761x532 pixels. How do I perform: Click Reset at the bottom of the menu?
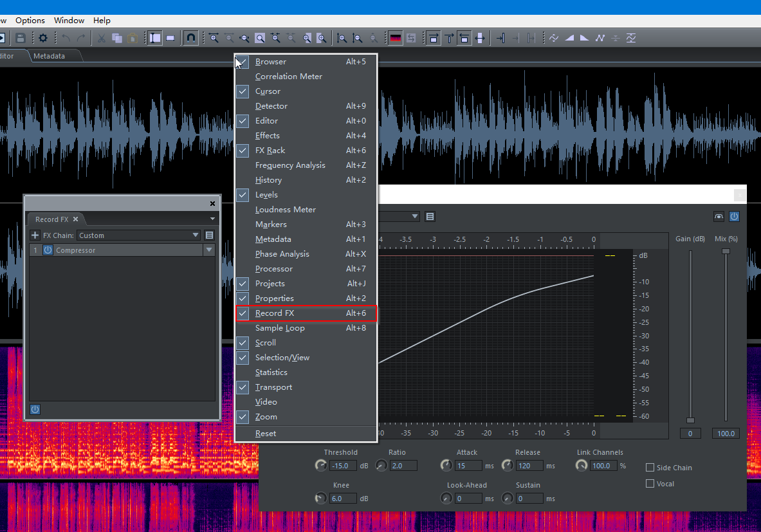coord(266,434)
